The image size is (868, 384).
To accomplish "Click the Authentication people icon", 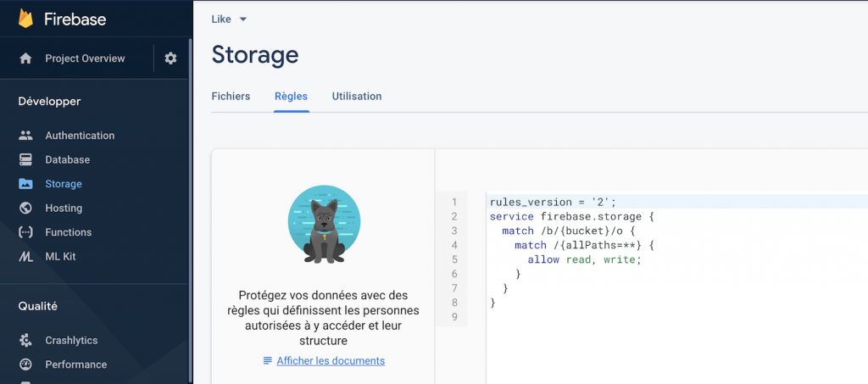I will pyautogui.click(x=25, y=136).
